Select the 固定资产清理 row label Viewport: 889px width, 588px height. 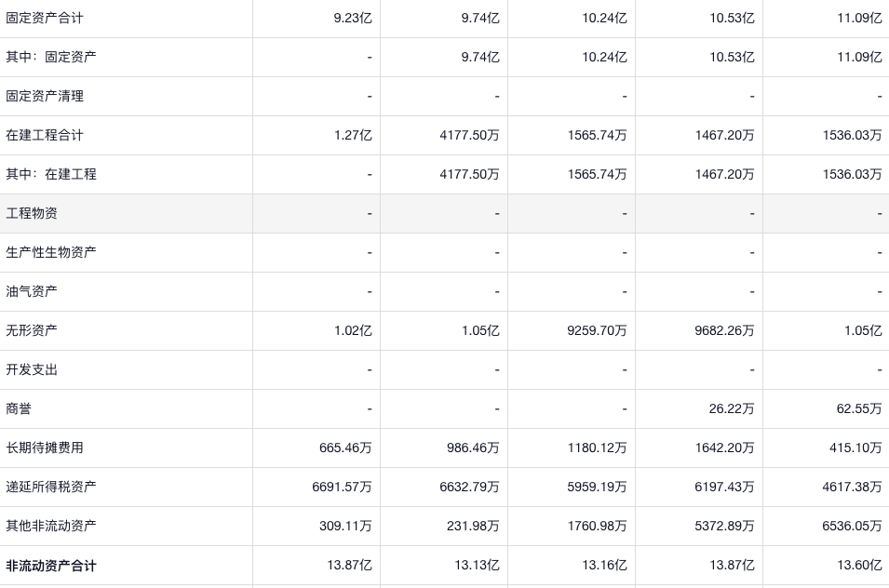pos(45,96)
